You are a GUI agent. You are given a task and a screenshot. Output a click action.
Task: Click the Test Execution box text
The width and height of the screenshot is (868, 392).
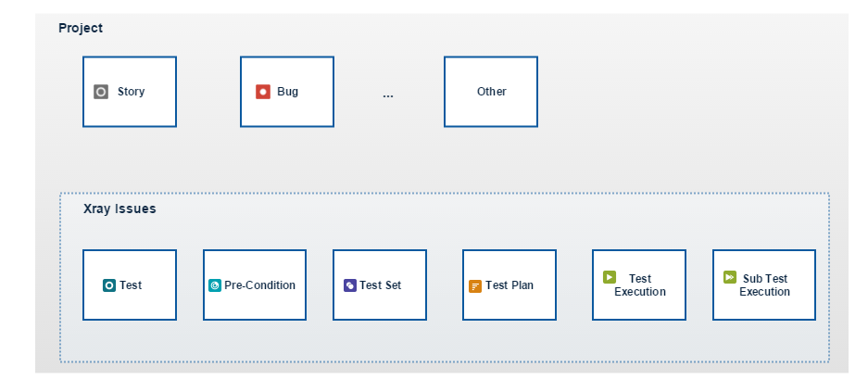pyautogui.click(x=640, y=285)
